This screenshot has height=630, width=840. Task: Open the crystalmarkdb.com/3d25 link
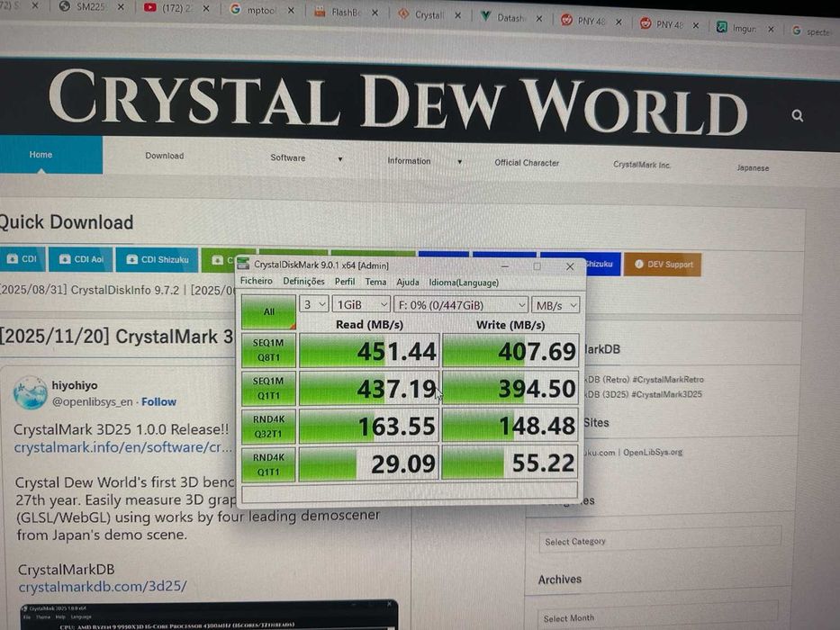[x=103, y=587]
